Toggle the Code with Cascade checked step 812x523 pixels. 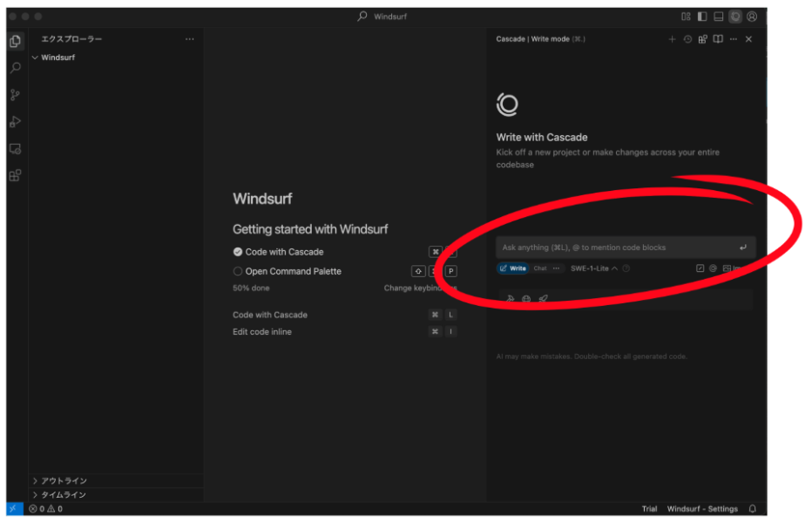(x=238, y=252)
